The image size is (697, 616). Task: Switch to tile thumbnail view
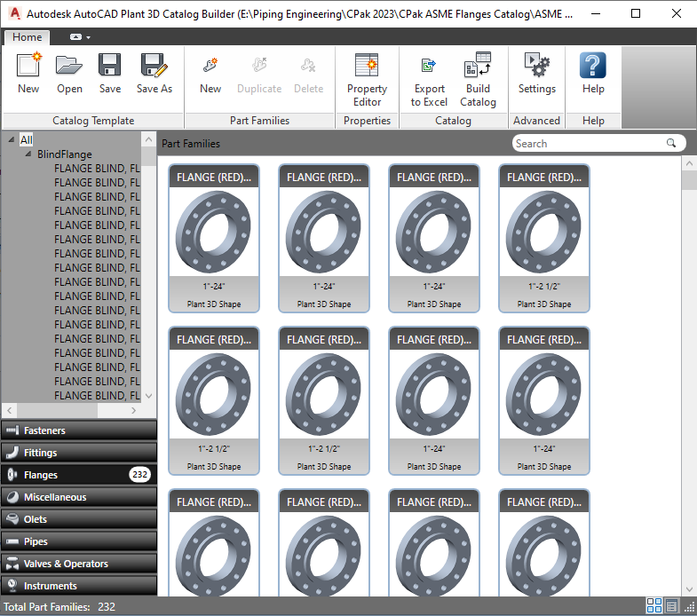click(x=653, y=605)
